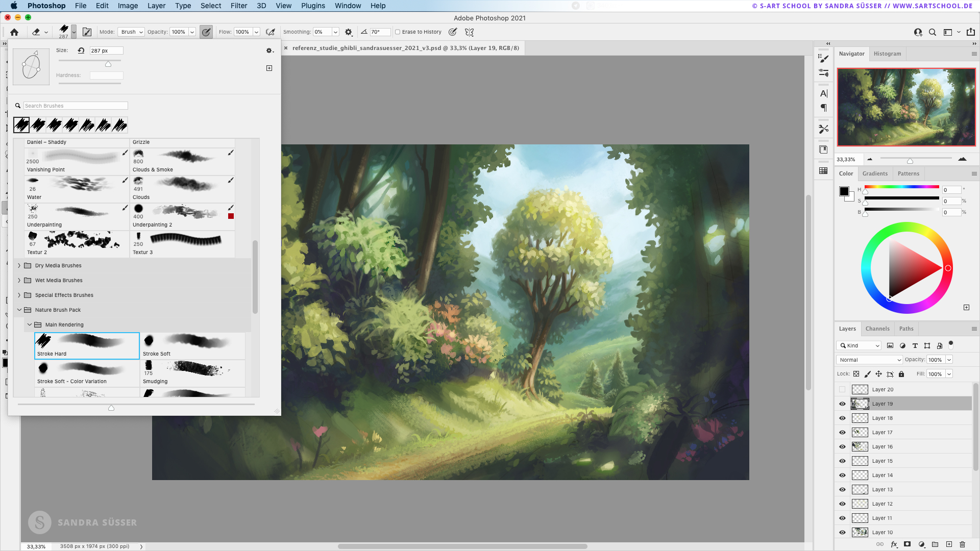Select Underpainting 2 brush preset
Image resolution: width=980 pixels, height=551 pixels.
183,217
